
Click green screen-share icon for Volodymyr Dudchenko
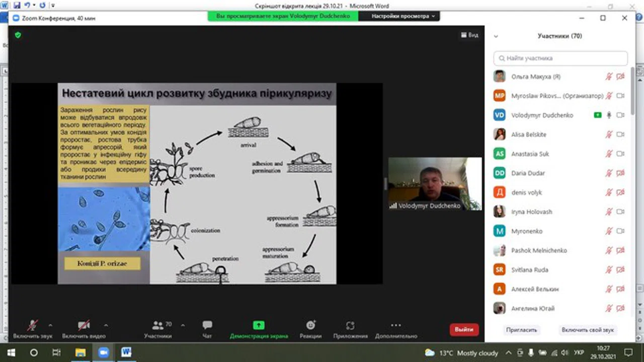coord(597,115)
